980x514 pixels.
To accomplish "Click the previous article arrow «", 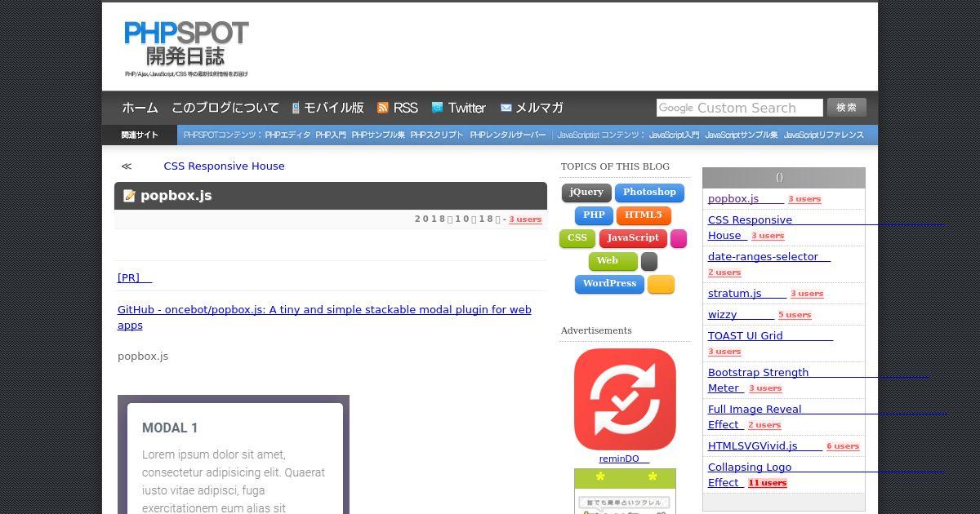I will point(127,166).
